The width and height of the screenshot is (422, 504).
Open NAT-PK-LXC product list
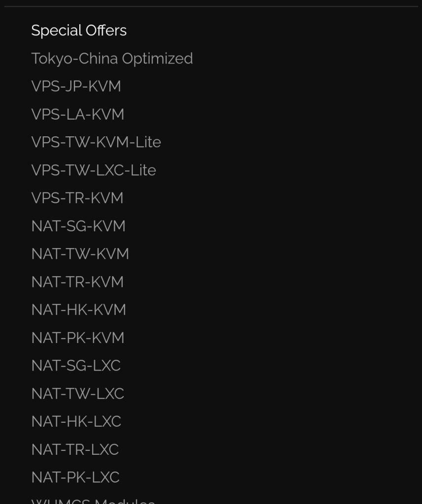click(x=75, y=477)
